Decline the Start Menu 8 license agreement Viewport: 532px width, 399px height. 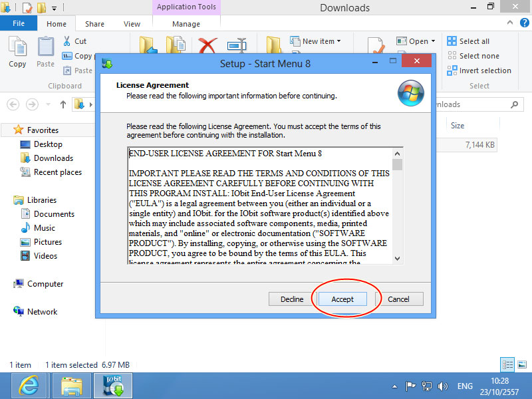coord(292,299)
